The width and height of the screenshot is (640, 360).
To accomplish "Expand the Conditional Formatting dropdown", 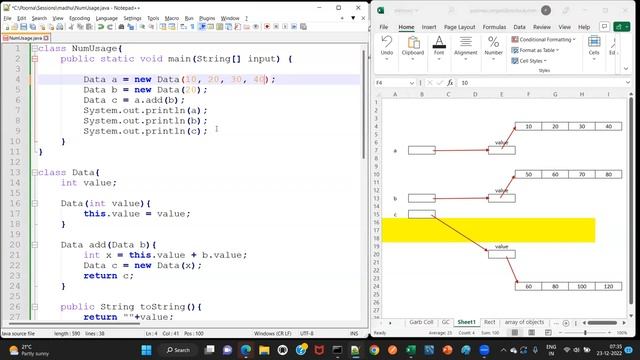I will [x=543, y=40].
